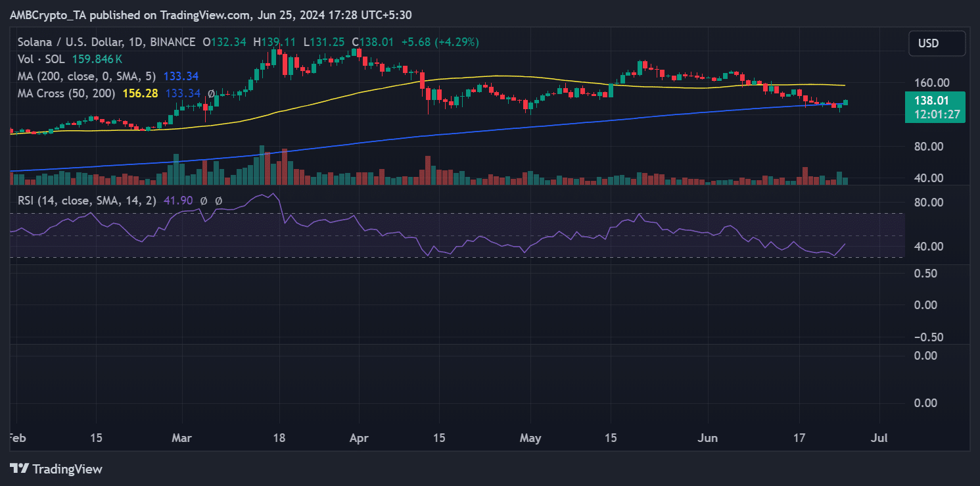Click the Jul date axis label

click(x=881, y=438)
